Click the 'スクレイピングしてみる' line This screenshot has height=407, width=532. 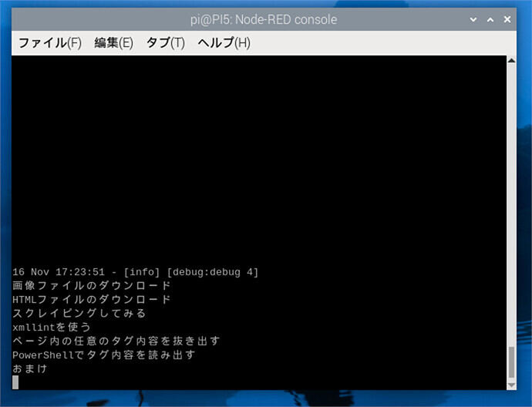click(79, 313)
